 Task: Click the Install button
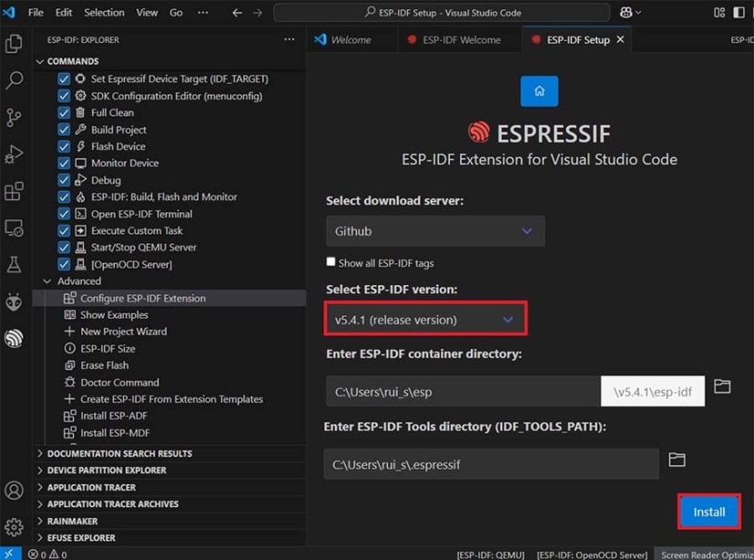click(x=708, y=512)
